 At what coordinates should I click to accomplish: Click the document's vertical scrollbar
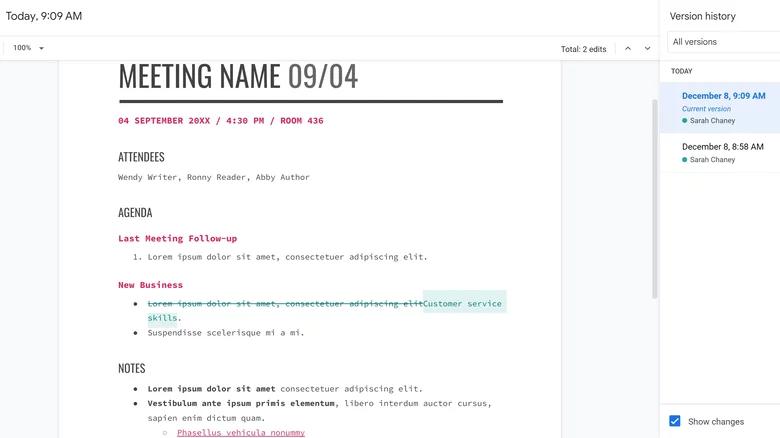(655, 200)
